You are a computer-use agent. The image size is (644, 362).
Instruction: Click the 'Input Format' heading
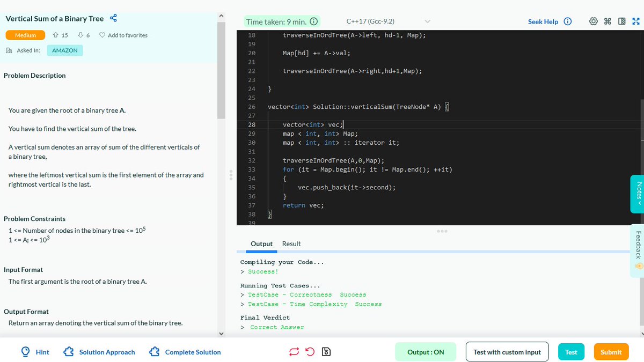point(24,270)
